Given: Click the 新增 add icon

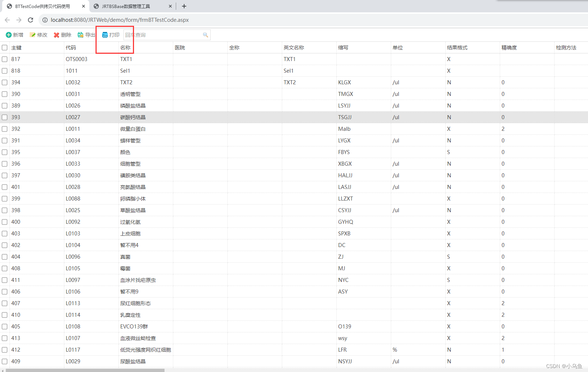Looking at the screenshot, I should click(8, 35).
